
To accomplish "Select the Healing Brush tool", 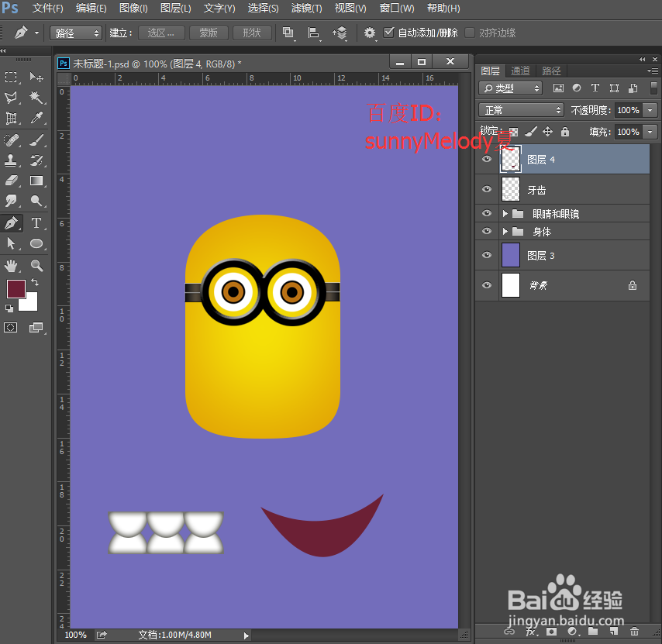I will pos(11,139).
